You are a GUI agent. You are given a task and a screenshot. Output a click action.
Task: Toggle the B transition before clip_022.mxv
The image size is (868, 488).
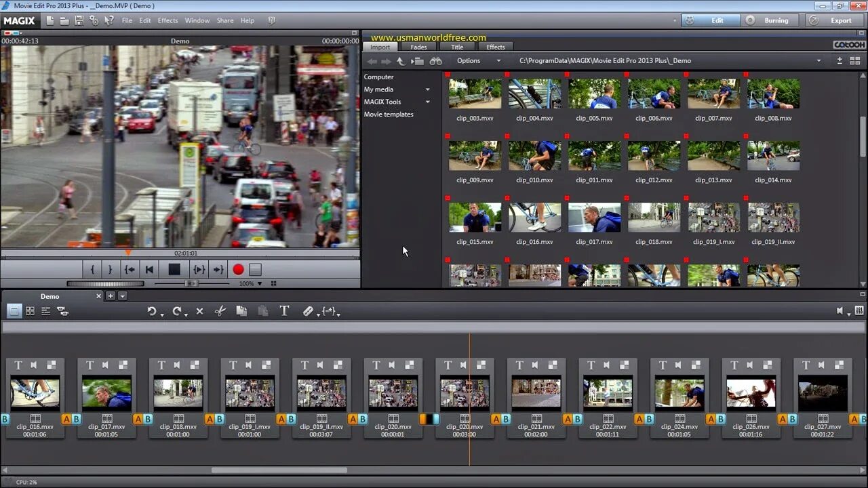click(x=577, y=420)
